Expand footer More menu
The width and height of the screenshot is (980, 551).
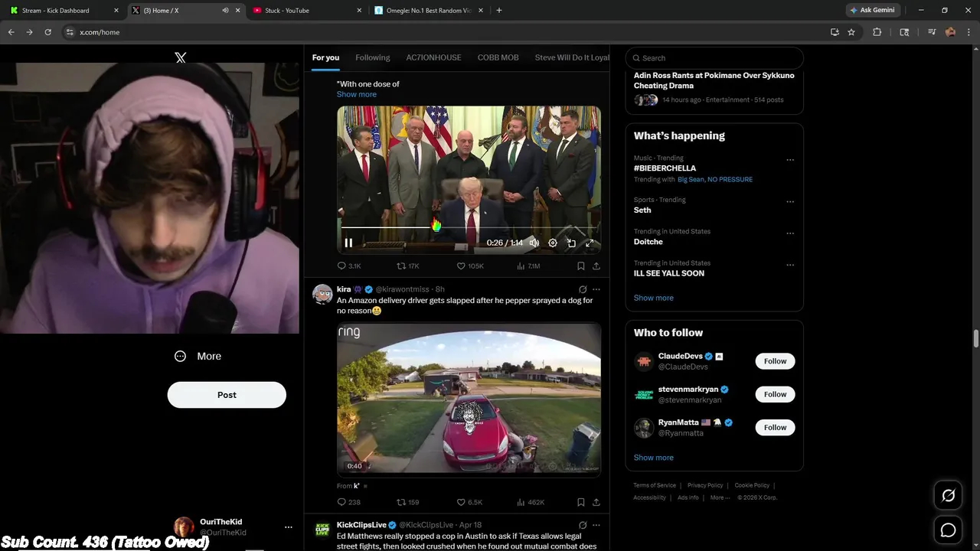tap(720, 497)
